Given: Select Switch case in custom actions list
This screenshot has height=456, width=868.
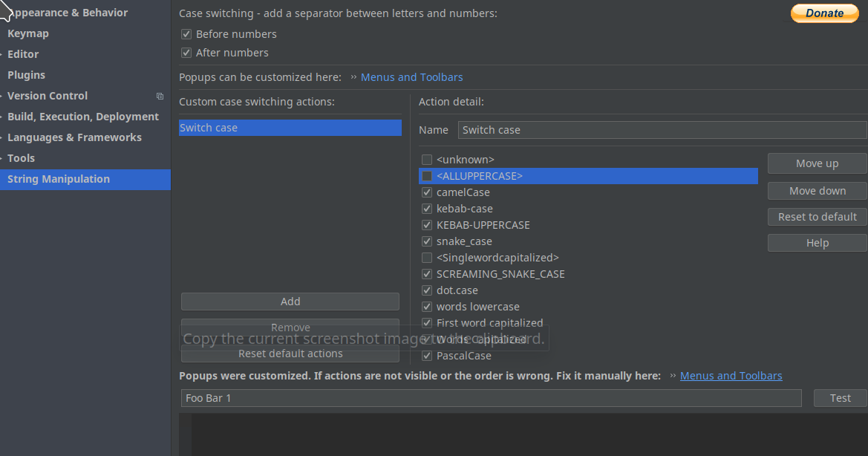Looking at the screenshot, I should click(x=290, y=128).
